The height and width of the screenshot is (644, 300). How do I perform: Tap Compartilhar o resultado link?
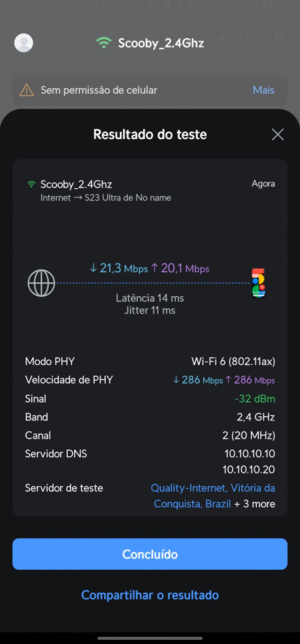[x=150, y=595]
